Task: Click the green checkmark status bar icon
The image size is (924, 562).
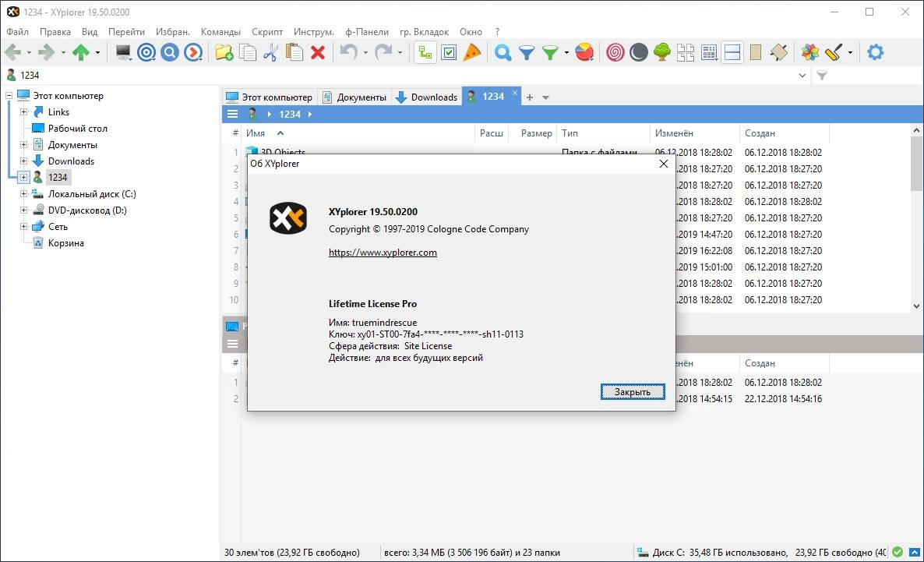Action: (x=898, y=552)
